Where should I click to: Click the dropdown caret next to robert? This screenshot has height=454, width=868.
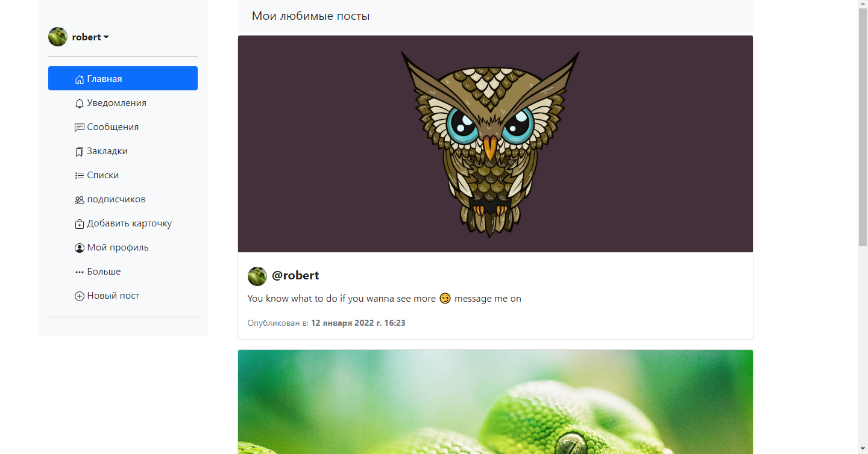107,37
